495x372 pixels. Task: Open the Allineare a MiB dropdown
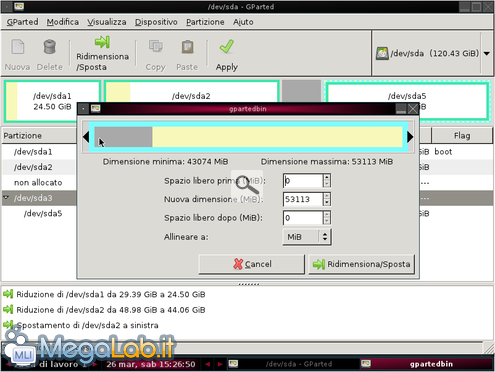[307, 237]
